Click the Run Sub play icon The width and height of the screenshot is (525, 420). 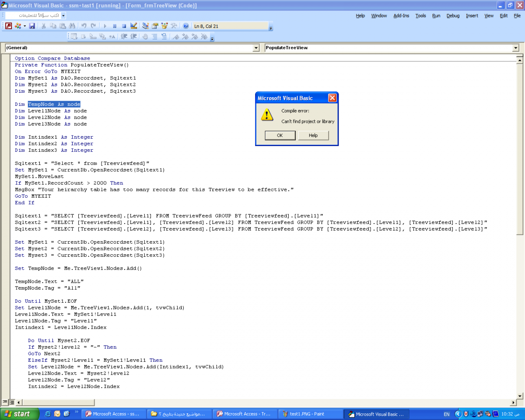(x=105, y=26)
